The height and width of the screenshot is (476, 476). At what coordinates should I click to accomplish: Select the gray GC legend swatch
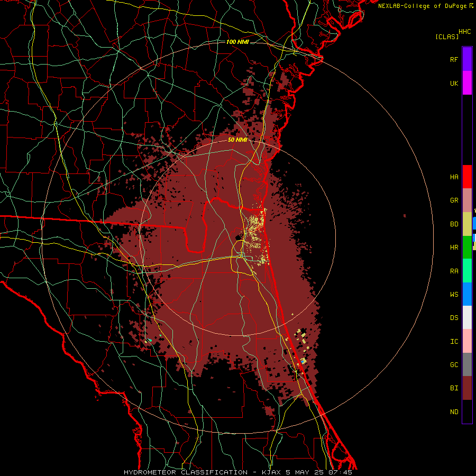tap(467, 364)
